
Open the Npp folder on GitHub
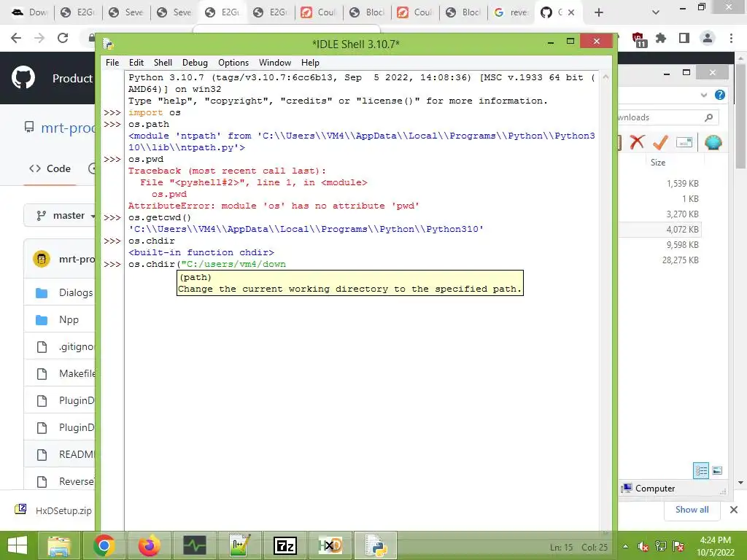tap(69, 319)
